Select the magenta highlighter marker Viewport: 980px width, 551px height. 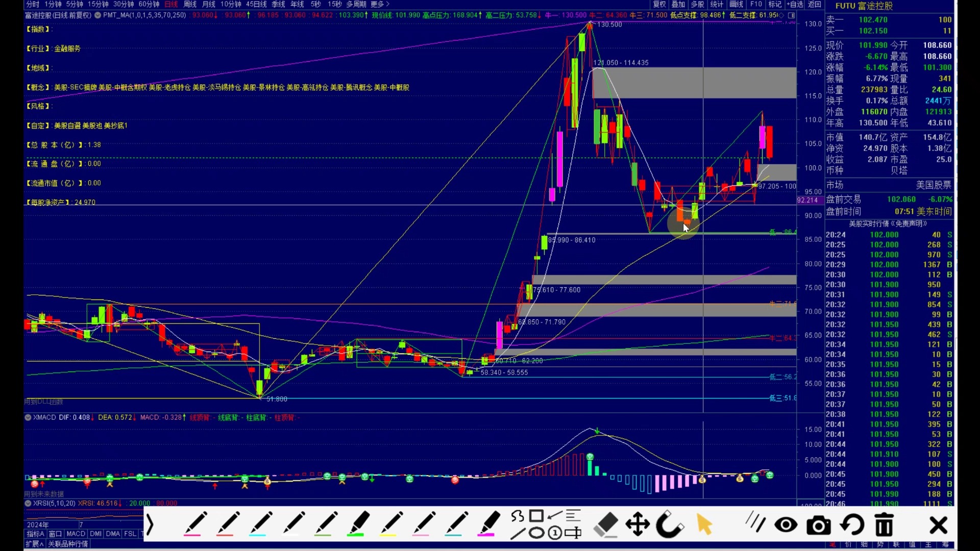[x=489, y=524]
